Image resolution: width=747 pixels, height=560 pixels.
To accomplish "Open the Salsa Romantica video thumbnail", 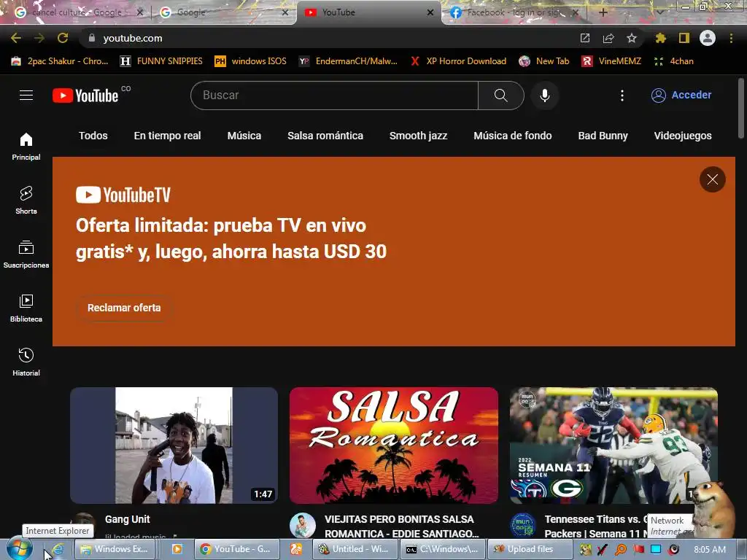I will [393, 446].
